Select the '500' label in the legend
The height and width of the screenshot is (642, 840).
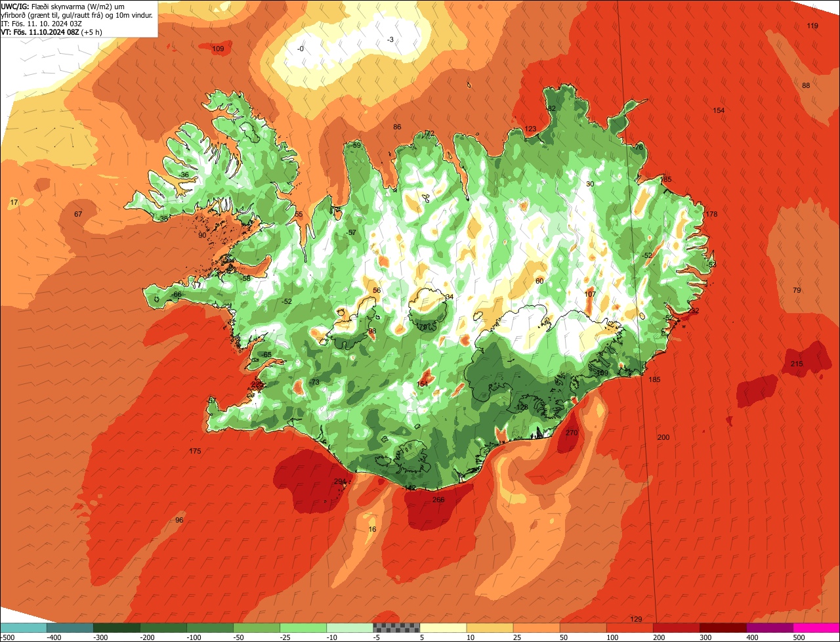tap(799, 637)
